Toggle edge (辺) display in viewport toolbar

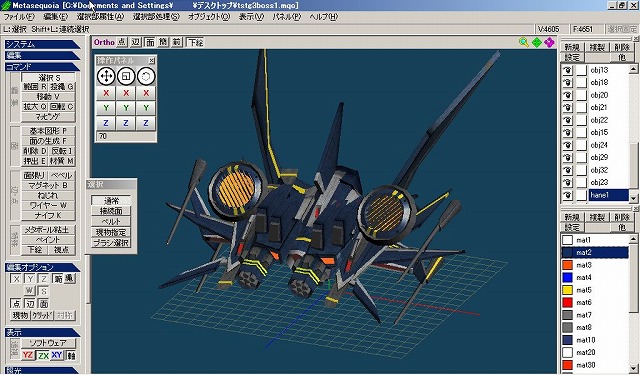pyautogui.click(x=136, y=42)
